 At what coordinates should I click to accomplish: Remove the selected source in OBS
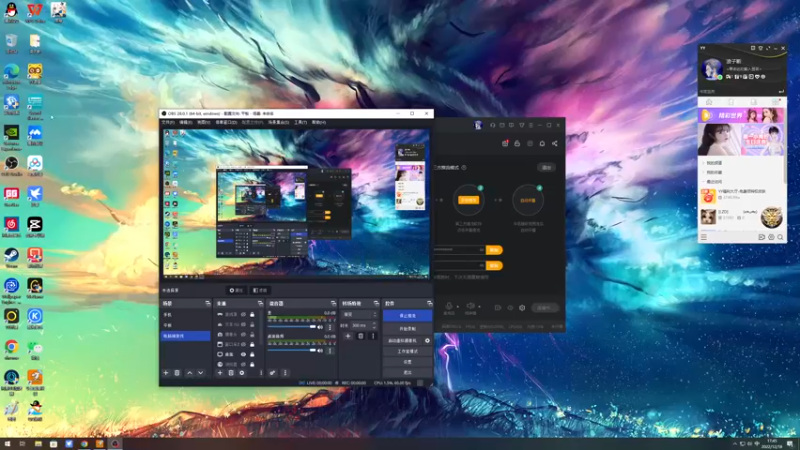(231, 373)
